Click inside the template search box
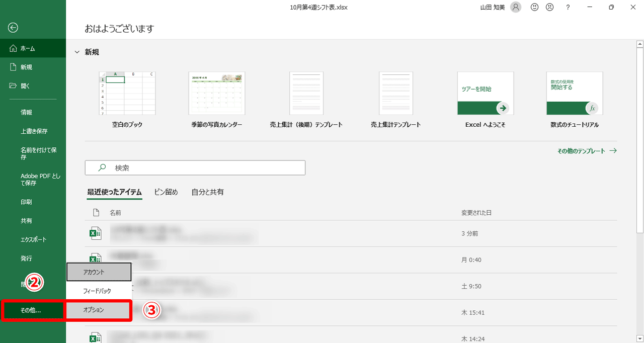The height and width of the screenshot is (343, 644). click(195, 167)
